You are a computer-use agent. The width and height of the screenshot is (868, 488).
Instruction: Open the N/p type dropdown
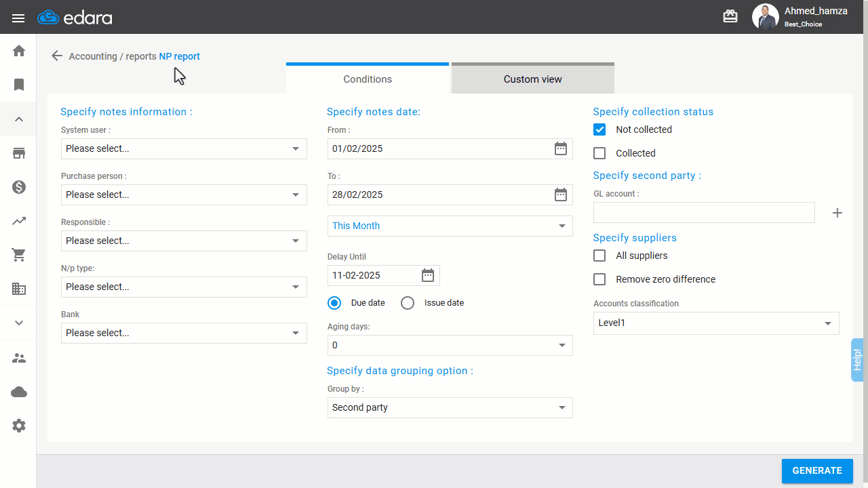pyautogui.click(x=184, y=287)
